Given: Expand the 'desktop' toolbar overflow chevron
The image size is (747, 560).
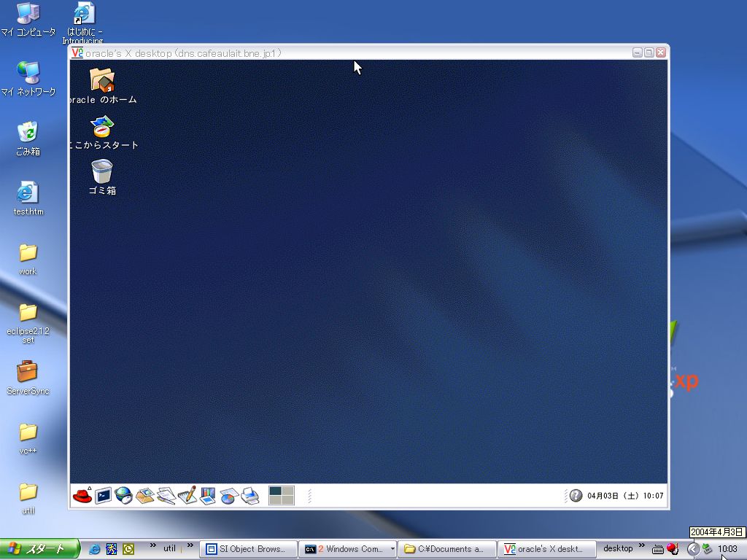Looking at the screenshot, I should (642, 547).
